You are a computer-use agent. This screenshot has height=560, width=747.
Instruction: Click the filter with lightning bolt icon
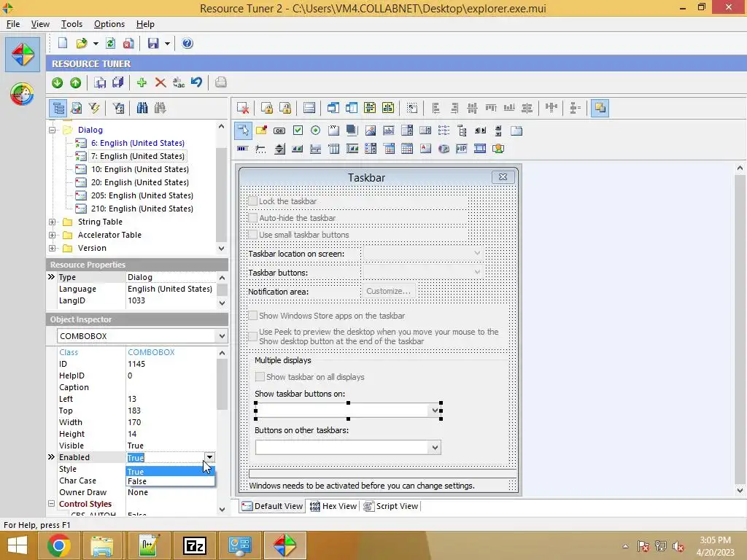click(x=94, y=108)
